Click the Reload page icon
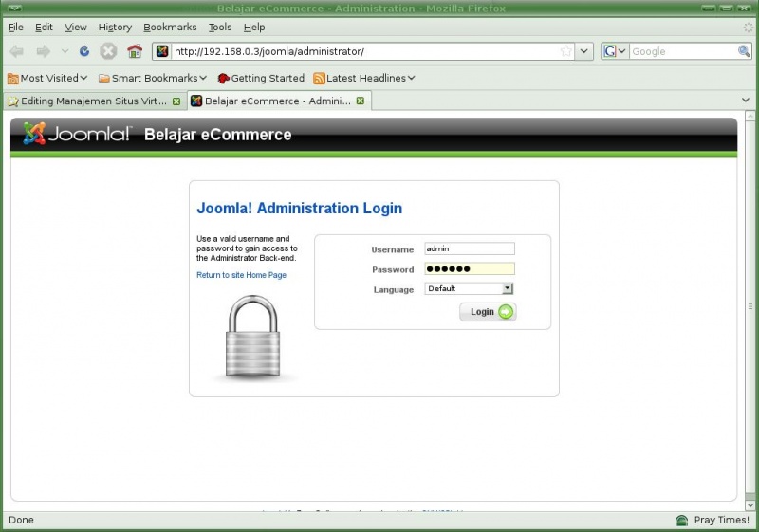Screen dimensions: 759x532 click(84, 51)
